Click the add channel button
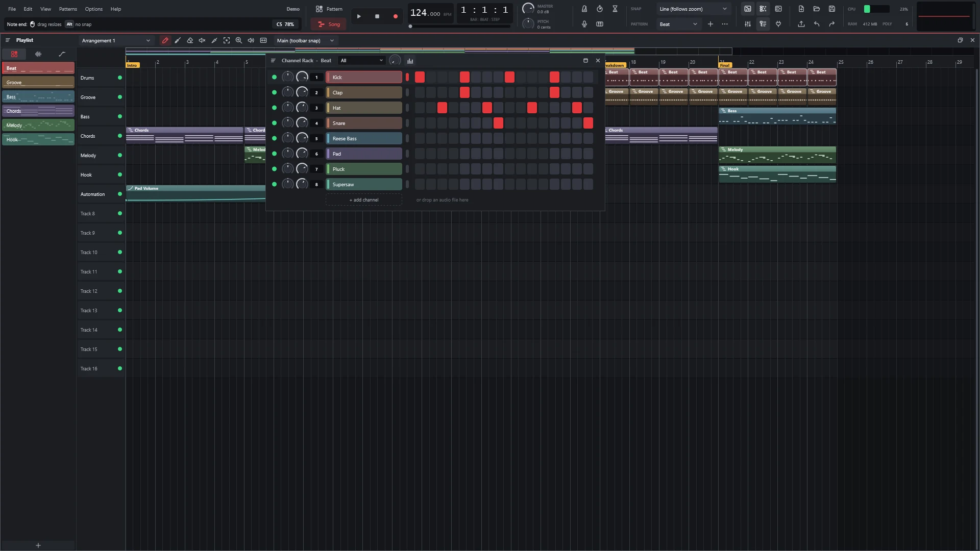Image resolution: width=980 pixels, height=551 pixels. coord(364,200)
